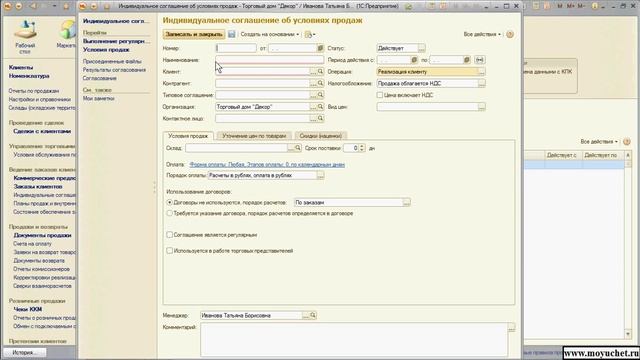Open the Организация field magnifier search

point(320,107)
